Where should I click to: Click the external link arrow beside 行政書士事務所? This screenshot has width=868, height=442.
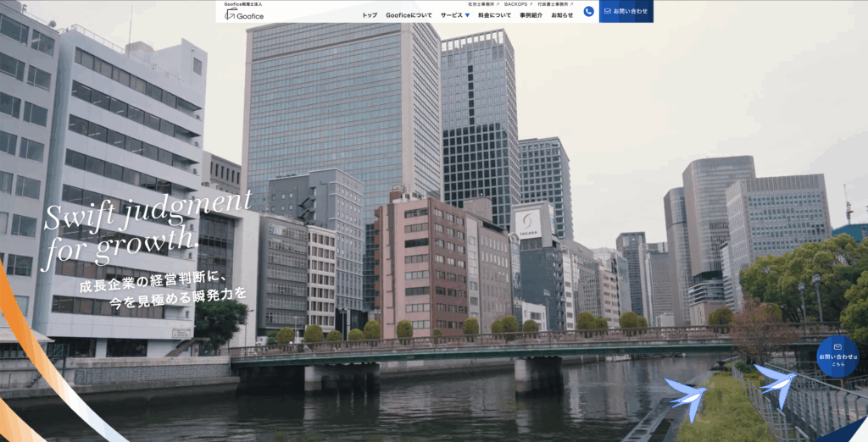[571, 3]
